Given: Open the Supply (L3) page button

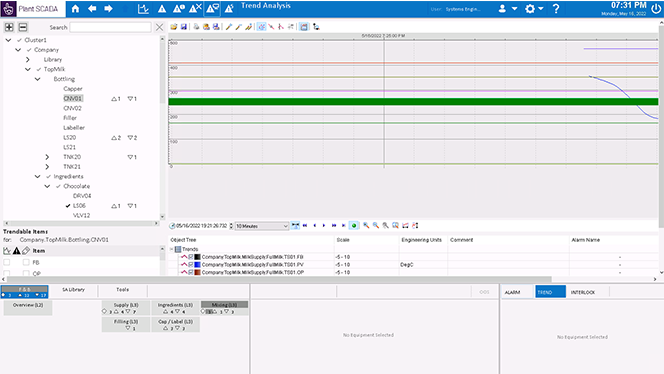Looking at the screenshot, I should point(126,308).
